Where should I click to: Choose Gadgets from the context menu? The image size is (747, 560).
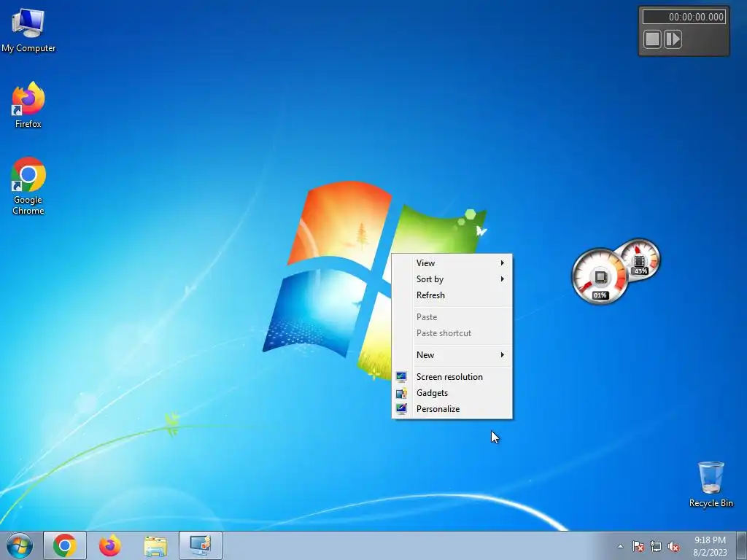pos(452,393)
